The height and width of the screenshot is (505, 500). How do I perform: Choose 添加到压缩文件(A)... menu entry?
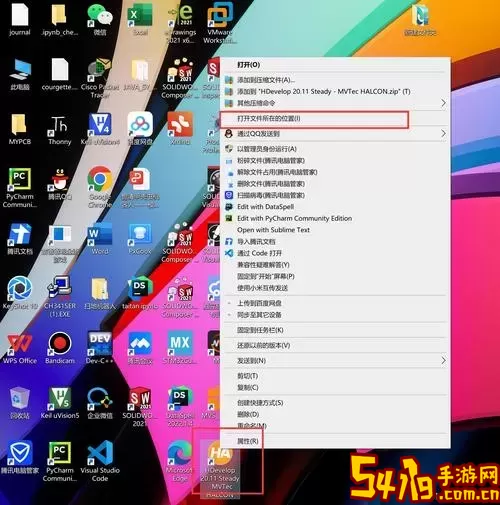266,80
